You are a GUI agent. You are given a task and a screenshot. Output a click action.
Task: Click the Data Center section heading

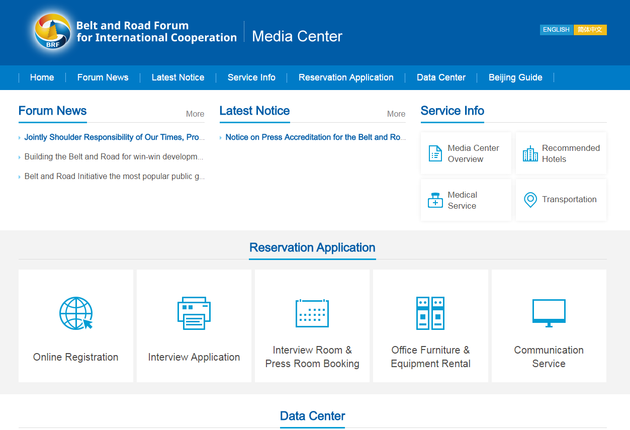point(312,416)
